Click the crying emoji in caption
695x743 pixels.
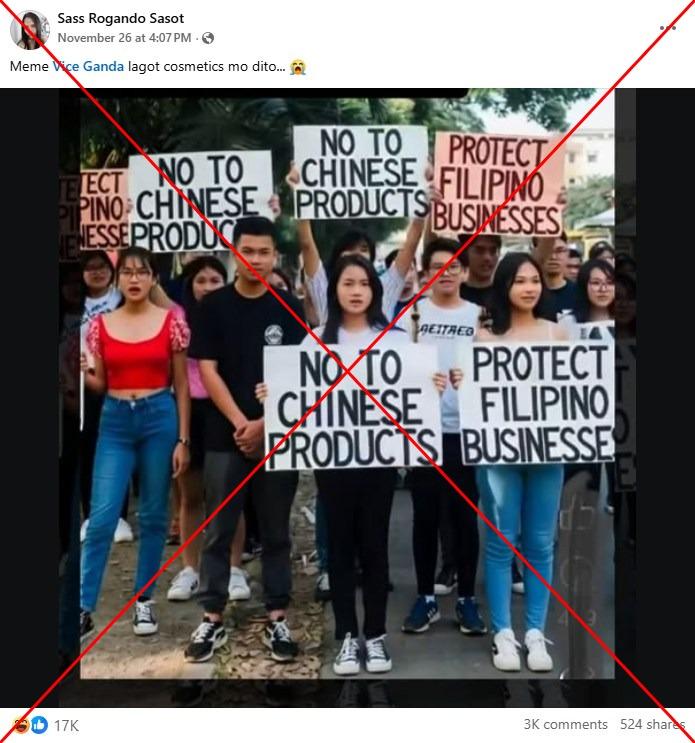298,67
